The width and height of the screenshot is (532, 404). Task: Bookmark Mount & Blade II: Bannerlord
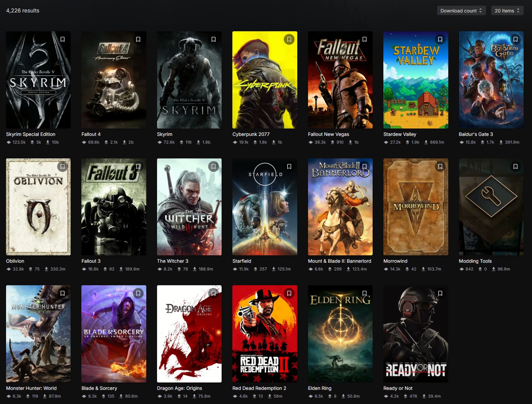pyautogui.click(x=365, y=167)
